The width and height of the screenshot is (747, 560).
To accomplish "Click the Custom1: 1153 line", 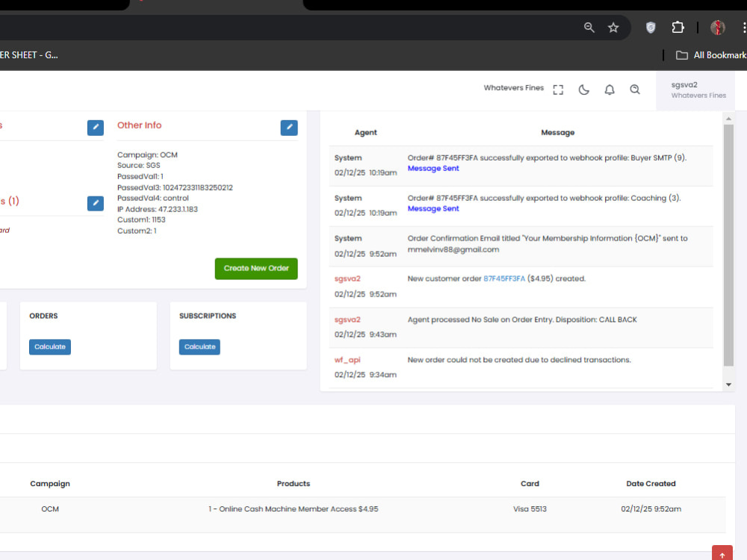I will pyautogui.click(x=141, y=220).
